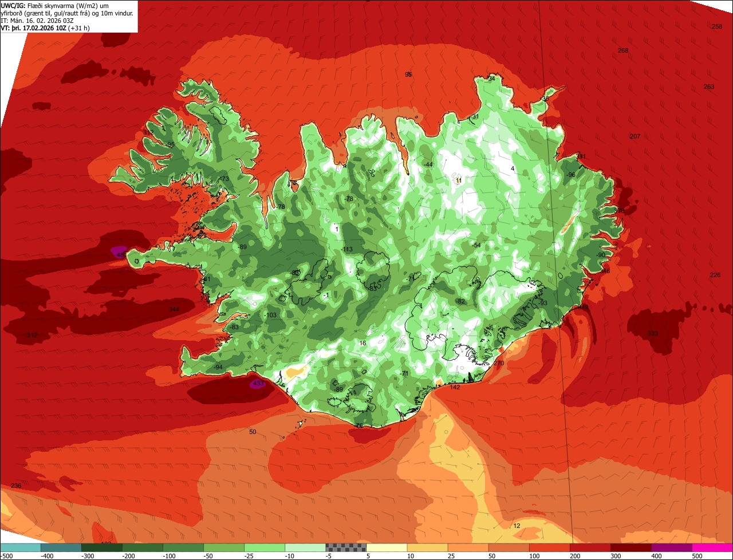Click the 207 value off the northeast coast
This screenshot has width=733, height=560.
click(x=635, y=136)
